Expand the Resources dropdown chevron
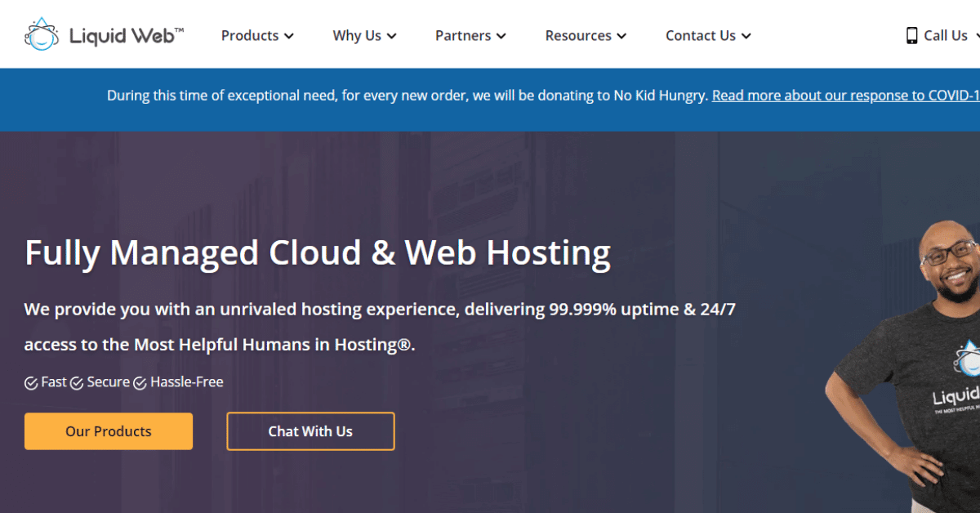Viewport: 980px width, 513px height. pos(622,36)
